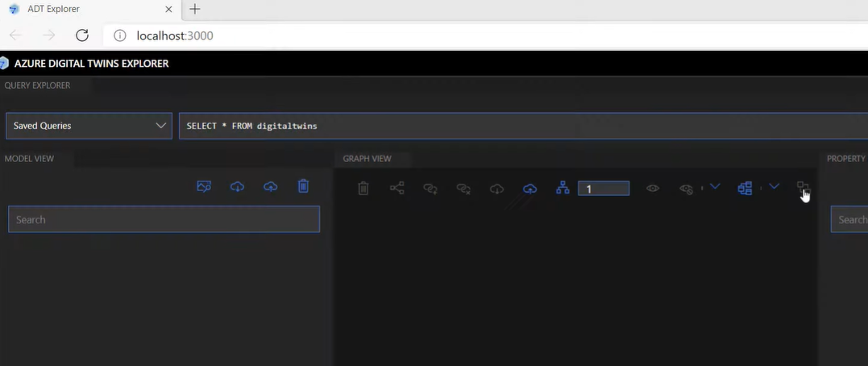Click the upload model cloud icon in Model View

(x=270, y=186)
